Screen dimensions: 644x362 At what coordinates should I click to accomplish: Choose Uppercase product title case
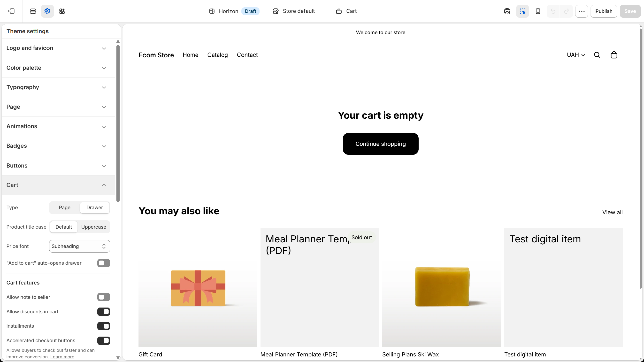click(94, 227)
